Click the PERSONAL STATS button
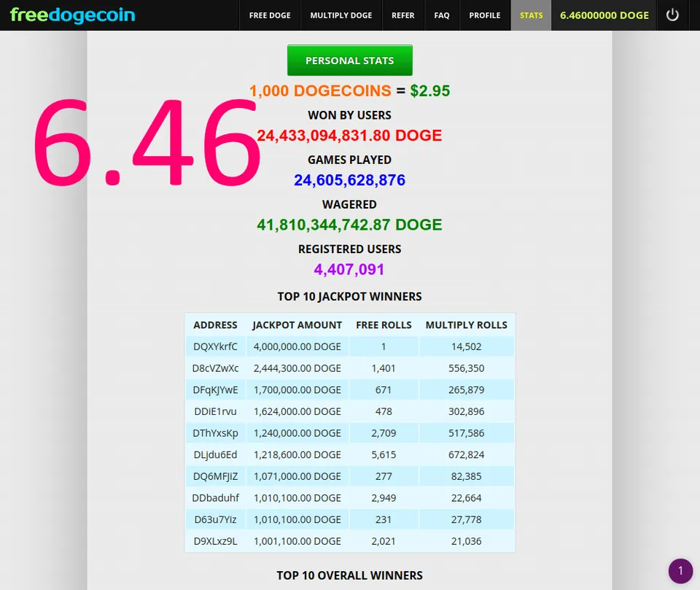The image size is (700, 590). [349, 61]
